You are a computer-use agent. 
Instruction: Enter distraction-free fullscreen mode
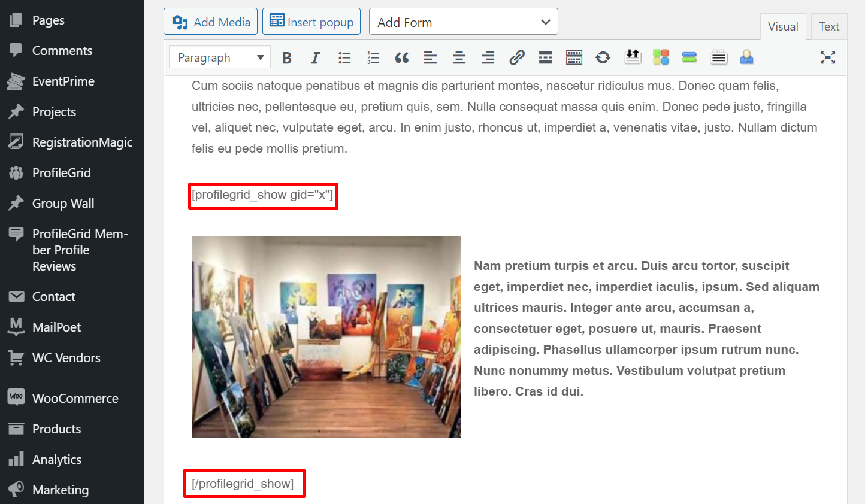827,58
